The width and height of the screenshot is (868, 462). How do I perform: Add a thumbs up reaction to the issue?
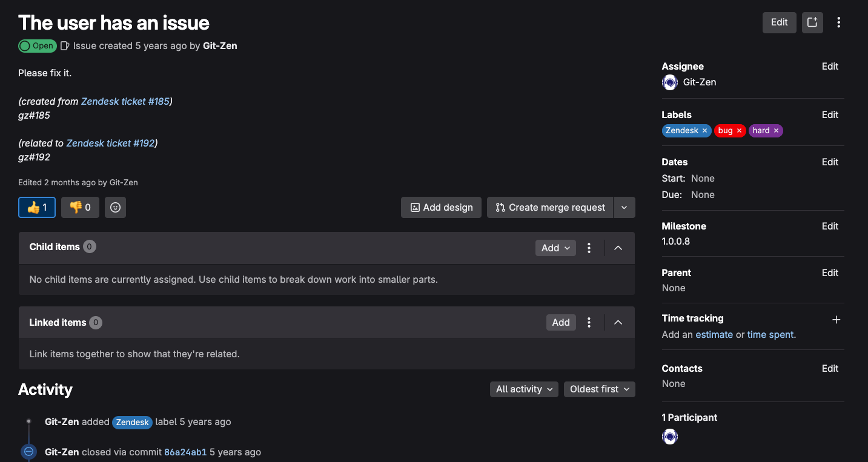point(36,207)
